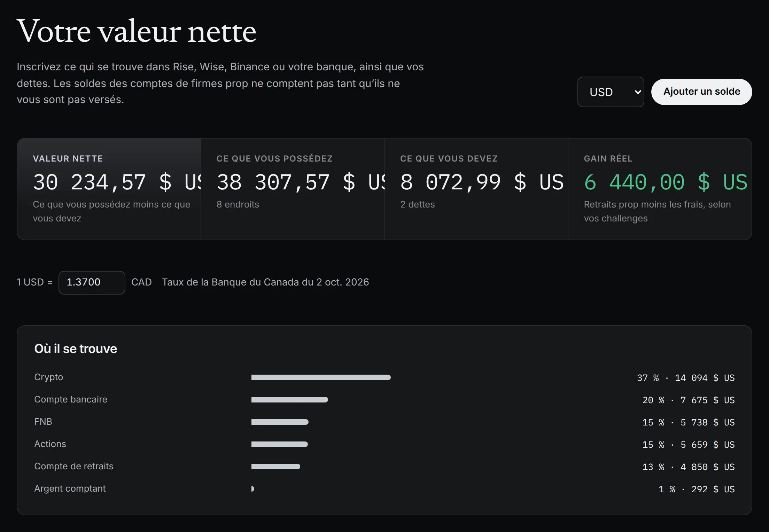This screenshot has height=532, width=769.
Task: Open the Ce que vous devez card
Action: (x=476, y=189)
